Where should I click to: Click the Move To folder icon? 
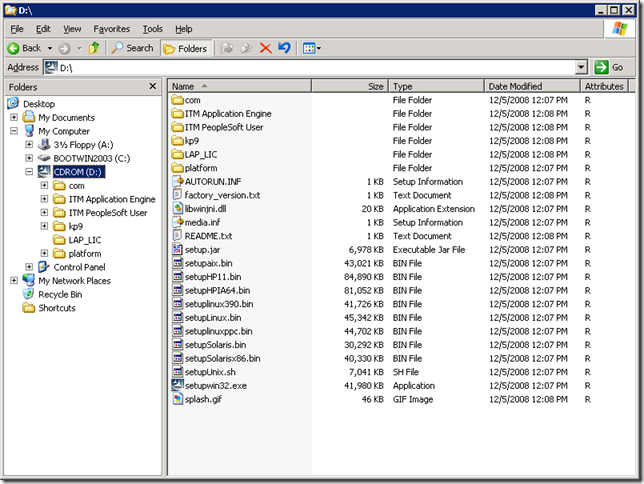[x=227, y=48]
